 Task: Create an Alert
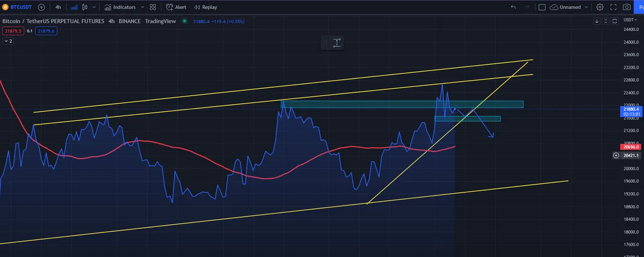click(176, 7)
